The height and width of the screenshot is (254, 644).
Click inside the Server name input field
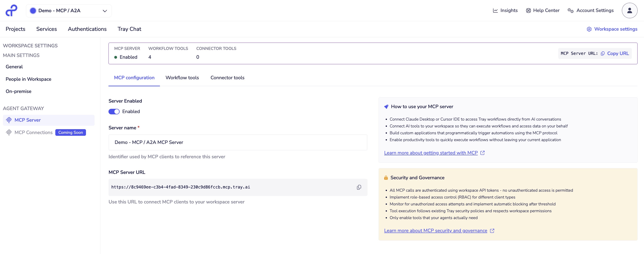238,142
